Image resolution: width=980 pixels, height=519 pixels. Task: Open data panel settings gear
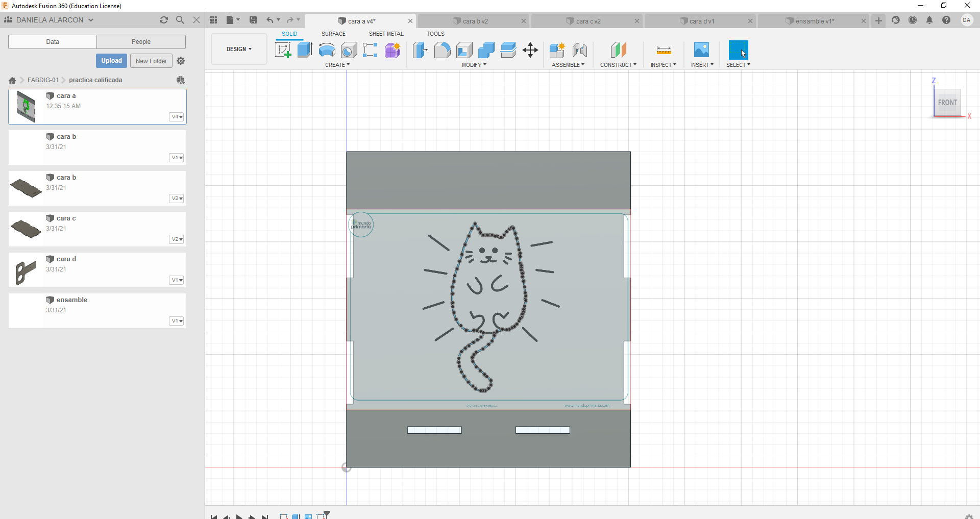pyautogui.click(x=181, y=61)
